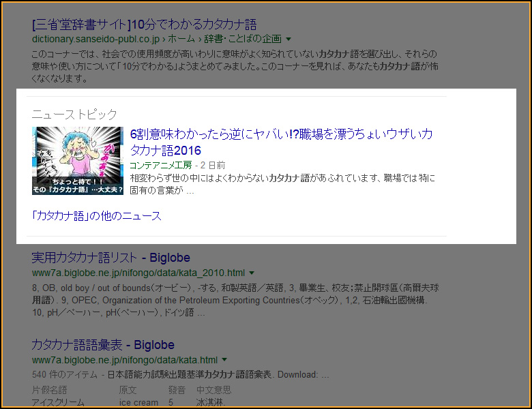This screenshot has height=409, width=532.
Task: Click the 原文 table header
Action: point(128,390)
